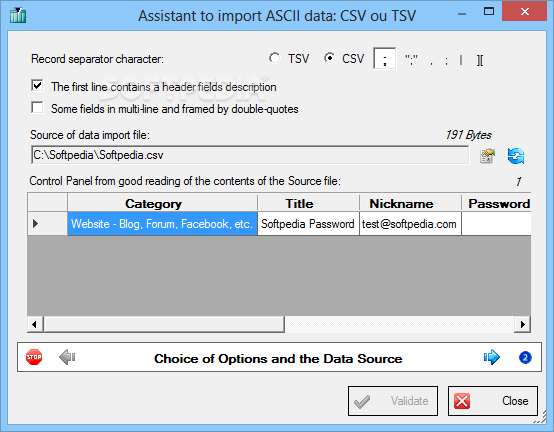The image size is (554, 432).
Task: Click the horizontal scrollbar right arrow
Action: pyautogui.click(x=523, y=324)
